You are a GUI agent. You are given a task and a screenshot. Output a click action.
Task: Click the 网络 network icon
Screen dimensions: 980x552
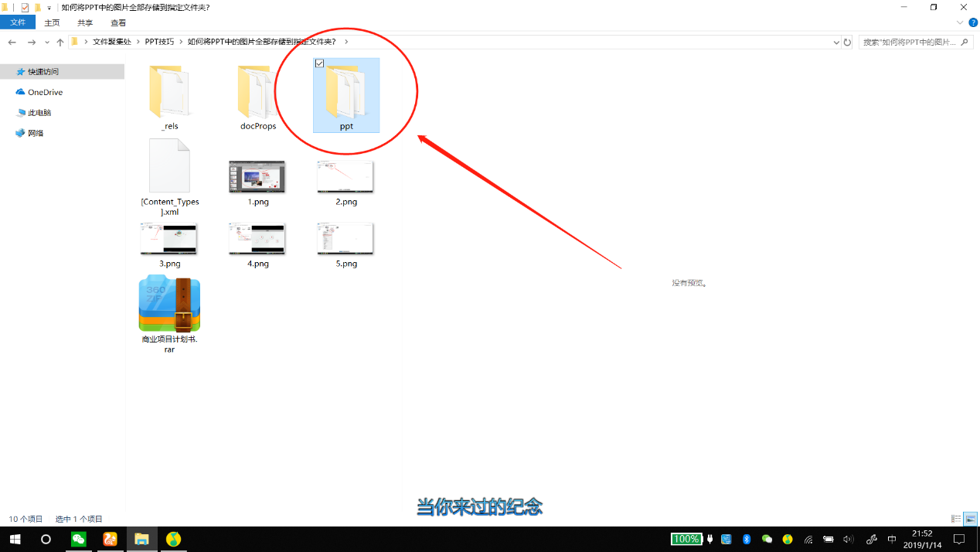21,133
